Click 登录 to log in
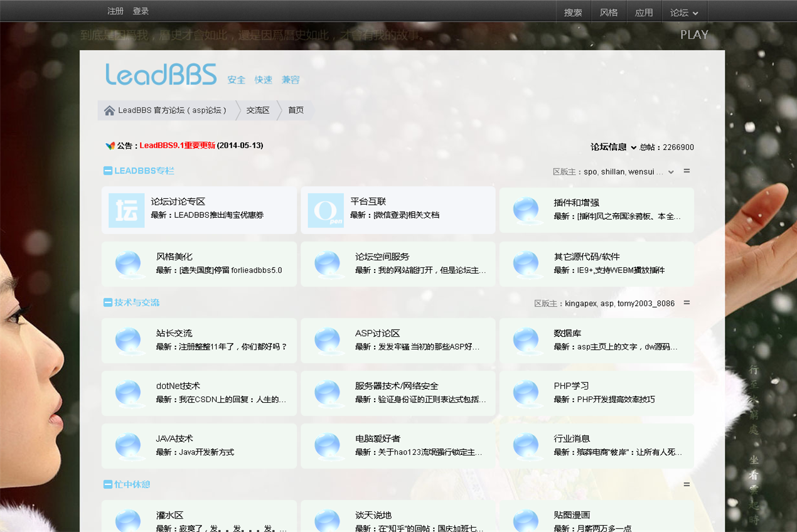Screen dimensions: 797x532 [141, 11]
